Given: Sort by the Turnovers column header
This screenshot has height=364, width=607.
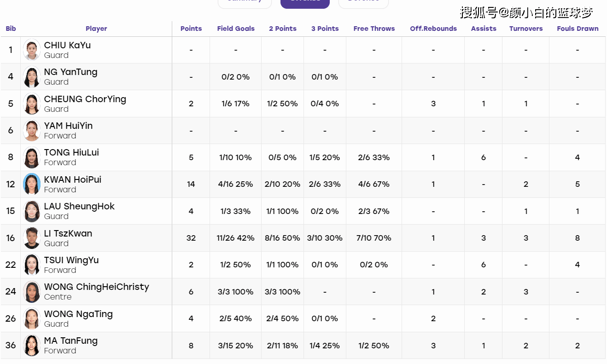Looking at the screenshot, I should [x=526, y=29].
